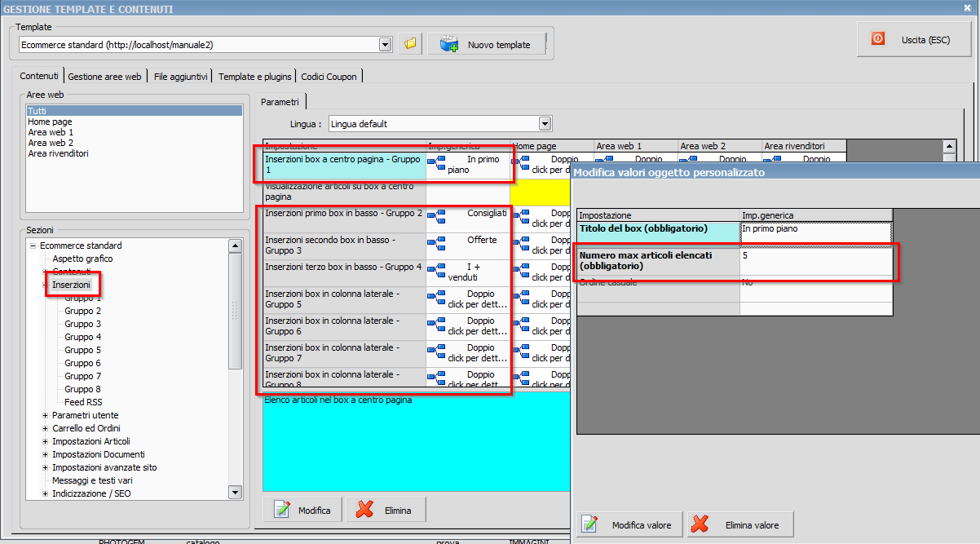
Task: Select Gruppo 3 tree item
Action: [x=83, y=324]
